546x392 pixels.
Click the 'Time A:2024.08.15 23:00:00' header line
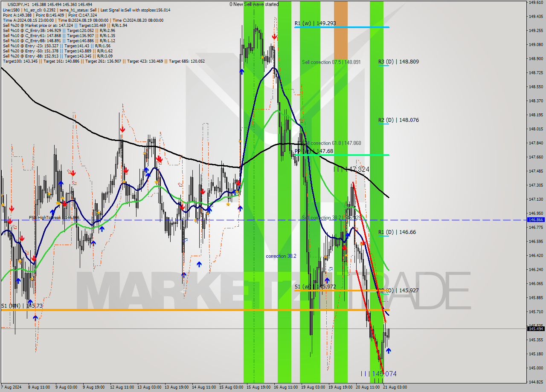pyautogui.click(x=83, y=20)
